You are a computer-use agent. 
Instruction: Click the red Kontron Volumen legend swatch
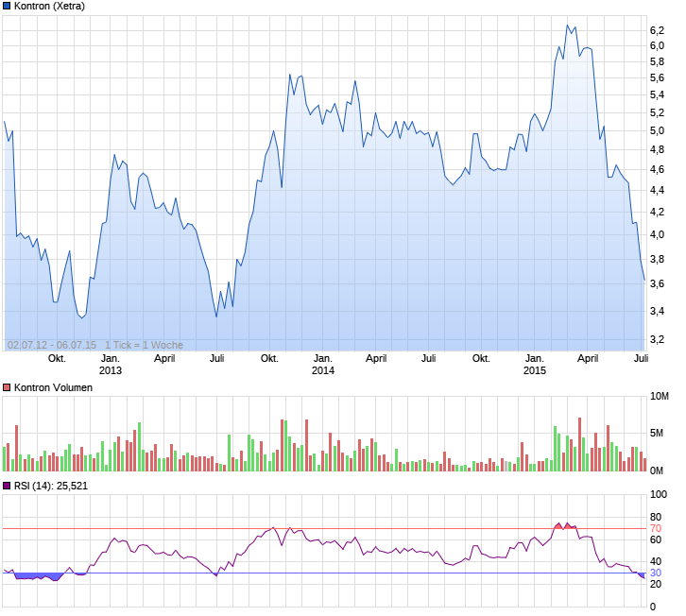coord(7,387)
